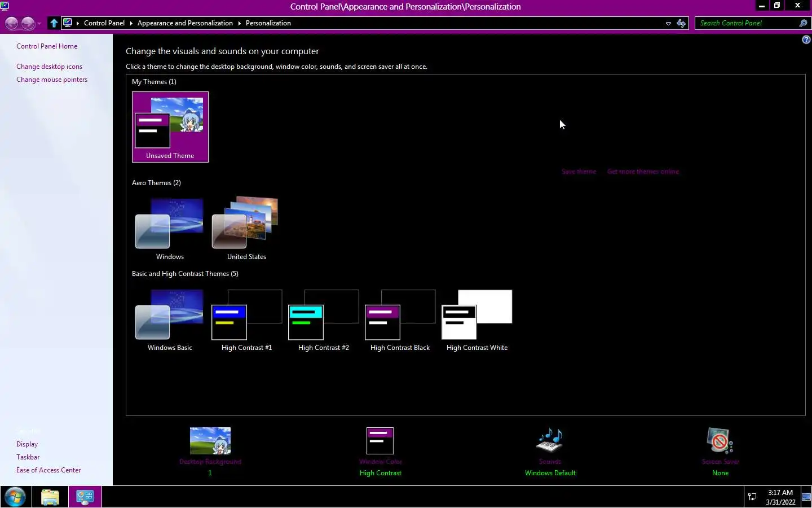
Task: Click the Show desktop button
Action: [806, 497]
